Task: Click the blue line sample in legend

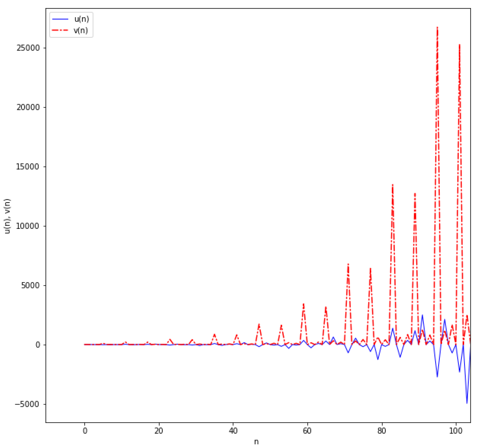Action: click(60, 19)
